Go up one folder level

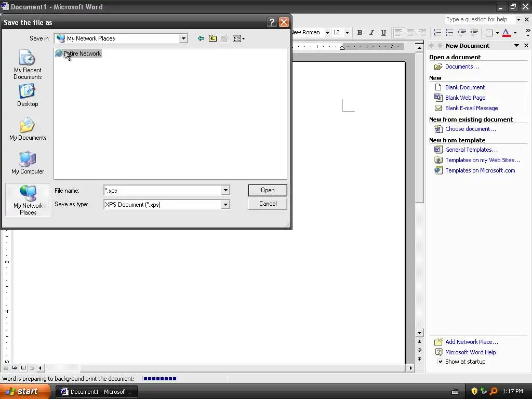click(x=212, y=38)
